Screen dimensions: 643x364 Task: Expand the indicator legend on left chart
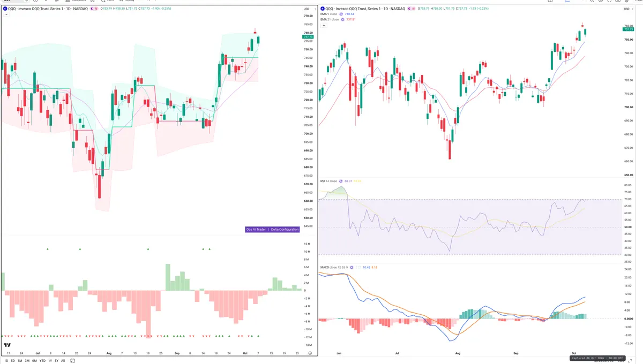coord(6,14)
